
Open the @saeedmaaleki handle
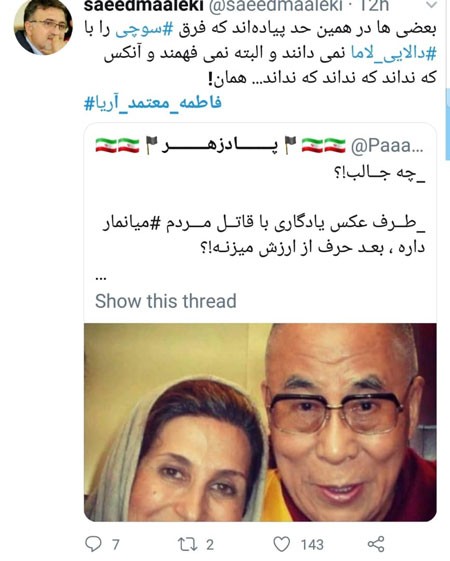(x=275, y=5)
